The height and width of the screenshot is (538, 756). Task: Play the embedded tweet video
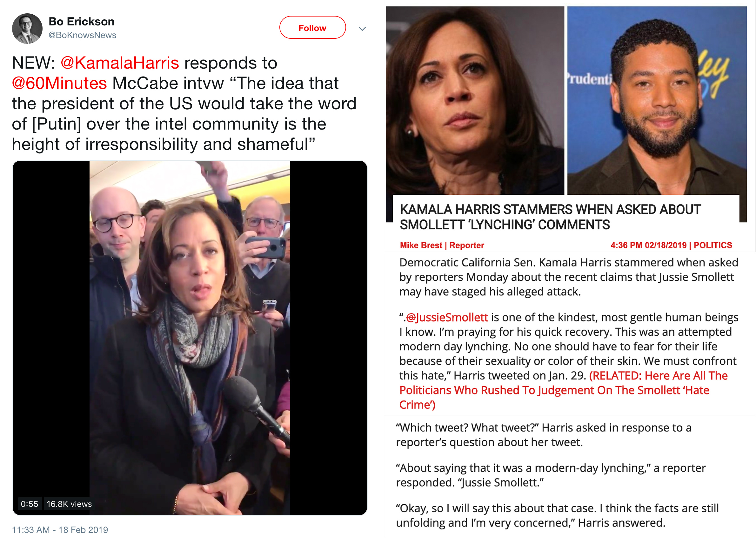click(190, 338)
